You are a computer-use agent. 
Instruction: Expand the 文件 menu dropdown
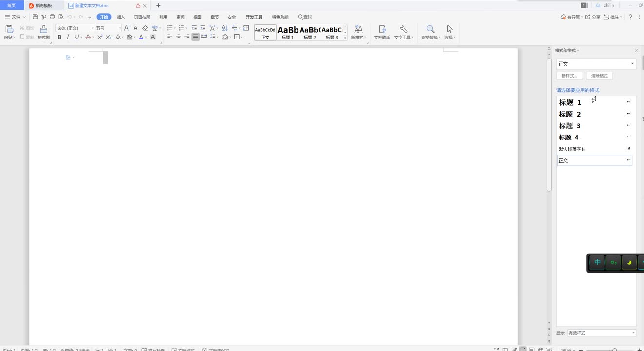pos(16,17)
